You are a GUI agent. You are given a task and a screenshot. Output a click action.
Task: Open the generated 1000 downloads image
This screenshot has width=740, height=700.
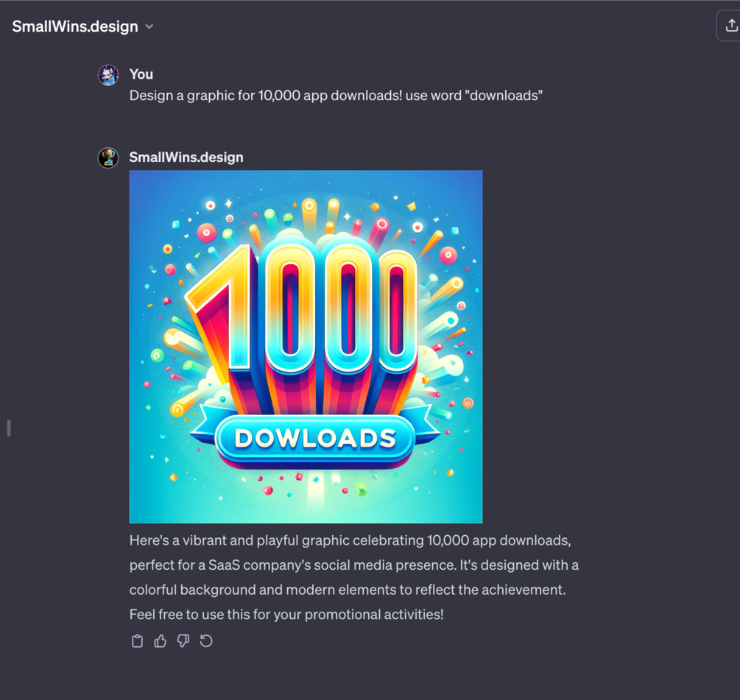coord(306,347)
